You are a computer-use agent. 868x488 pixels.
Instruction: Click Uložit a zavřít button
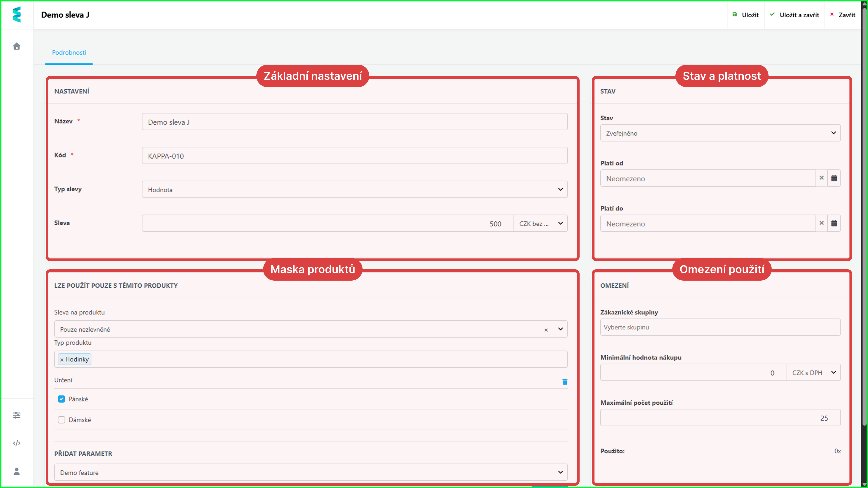pos(794,15)
